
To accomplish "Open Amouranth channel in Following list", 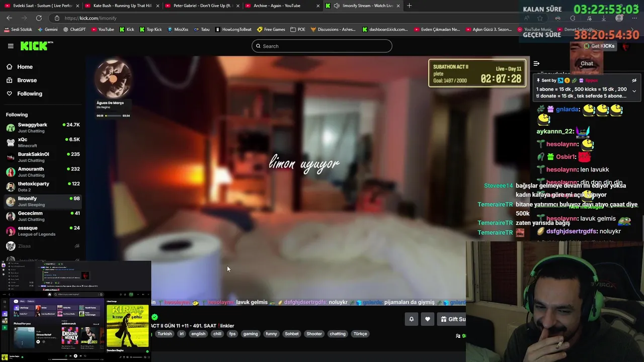I will tap(43, 172).
